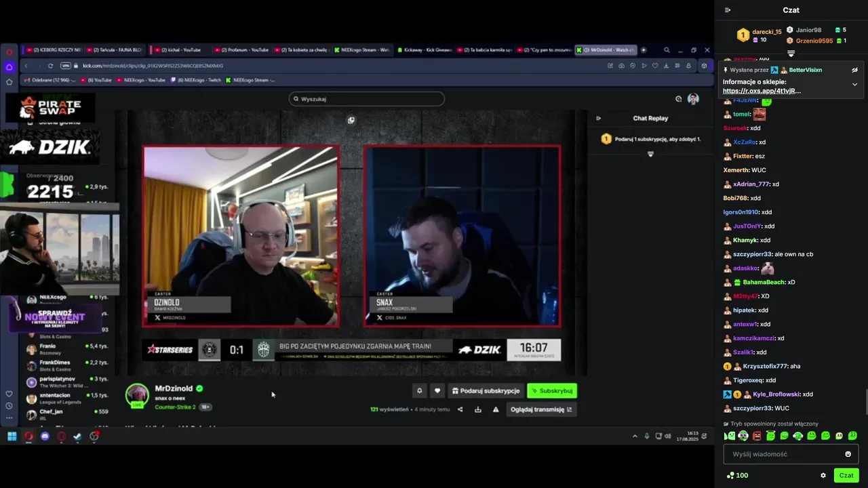Screen dimensions: 868x488
Task: Open MrDzinold channel avatar
Action: point(137,396)
